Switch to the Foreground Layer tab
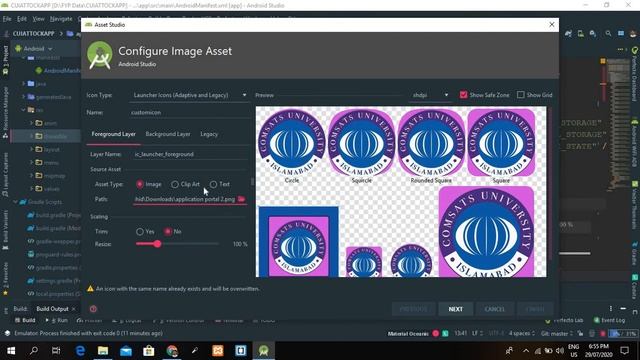Image resolution: width=640 pixels, height=360 pixels. click(113, 134)
